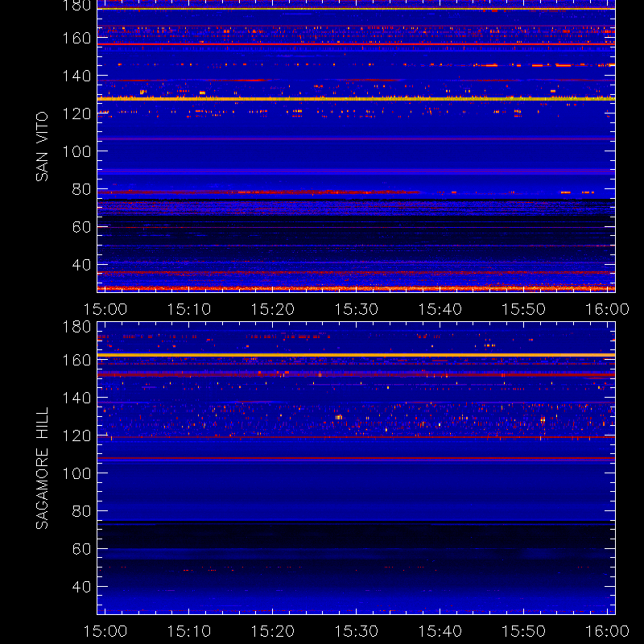The width and height of the screenshot is (644, 644).
Task: Pick the 60 label on Sagamore Hill axis
Action: [81, 549]
